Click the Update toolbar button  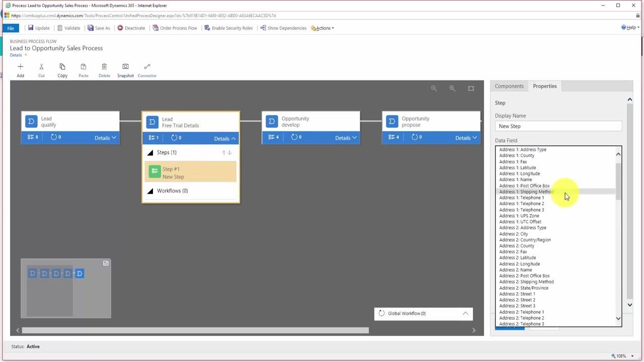pyautogui.click(x=38, y=28)
